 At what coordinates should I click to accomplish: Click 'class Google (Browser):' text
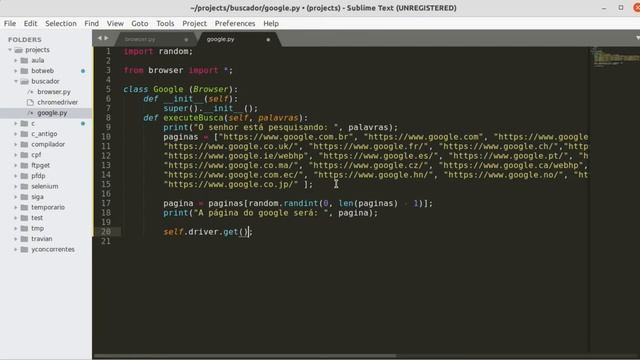coord(180,89)
